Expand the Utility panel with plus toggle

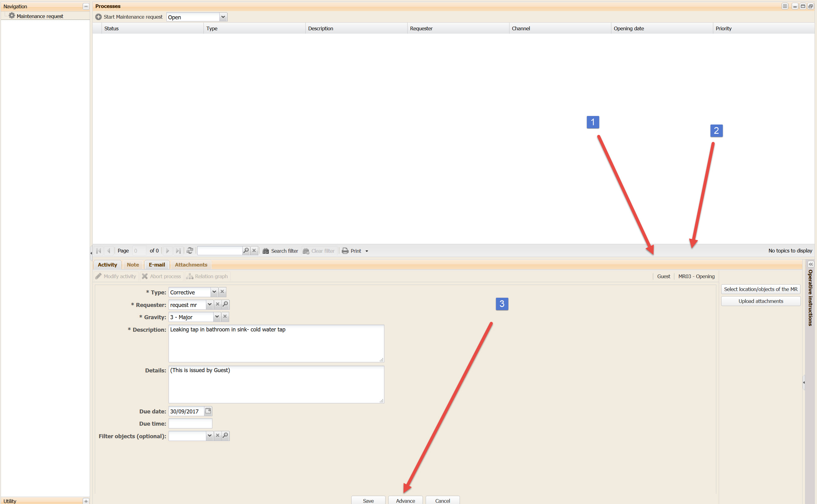coord(86,501)
